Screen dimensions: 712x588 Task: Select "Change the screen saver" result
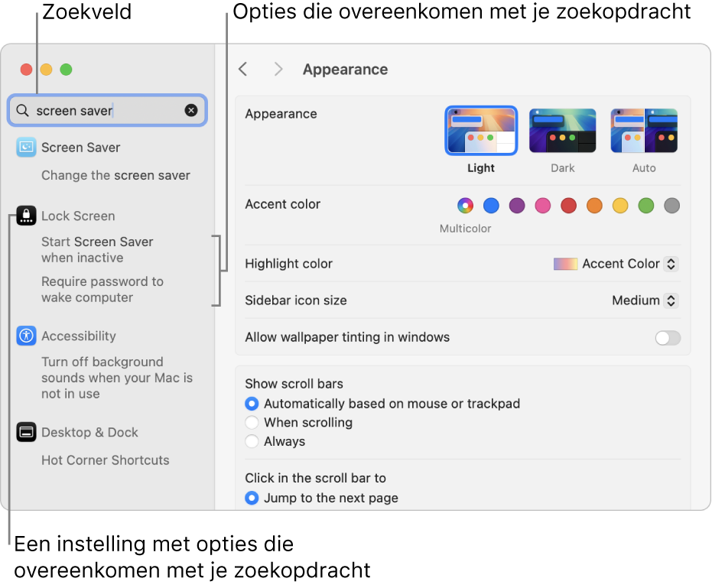pos(115,175)
